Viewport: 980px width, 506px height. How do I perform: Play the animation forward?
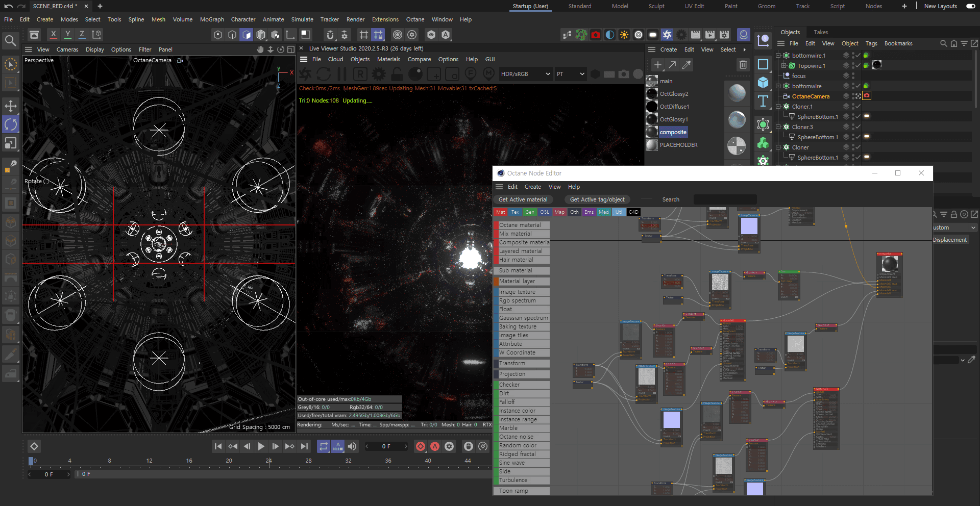tap(261, 446)
